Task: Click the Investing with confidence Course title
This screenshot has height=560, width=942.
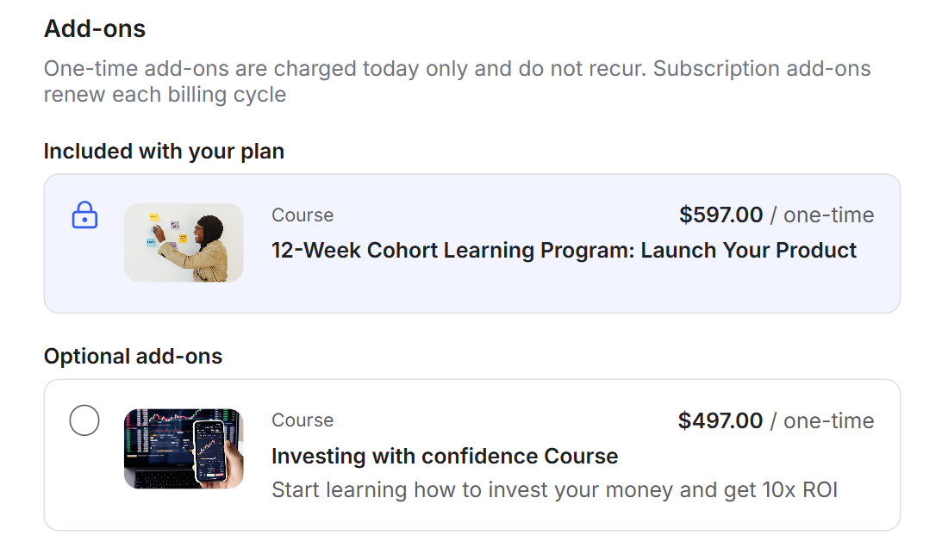Action: (x=445, y=456)
